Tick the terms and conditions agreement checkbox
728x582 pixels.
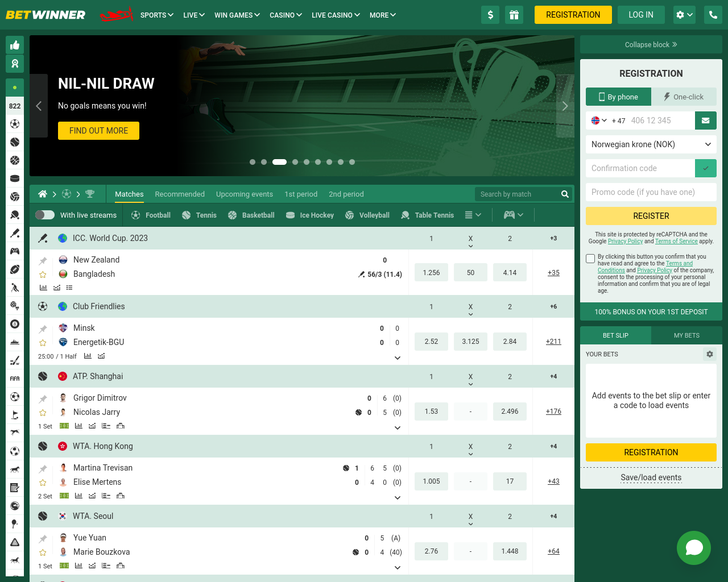[590, 259]
